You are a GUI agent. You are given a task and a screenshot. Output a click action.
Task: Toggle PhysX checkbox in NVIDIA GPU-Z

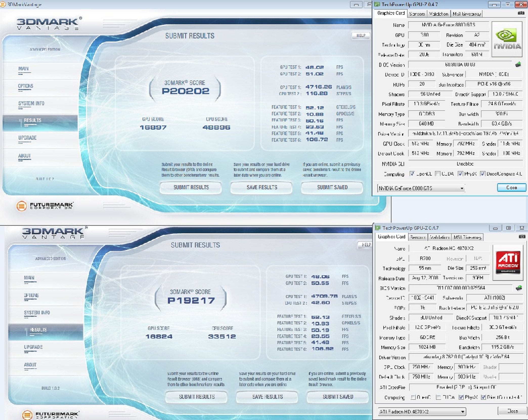click(460, 174)
